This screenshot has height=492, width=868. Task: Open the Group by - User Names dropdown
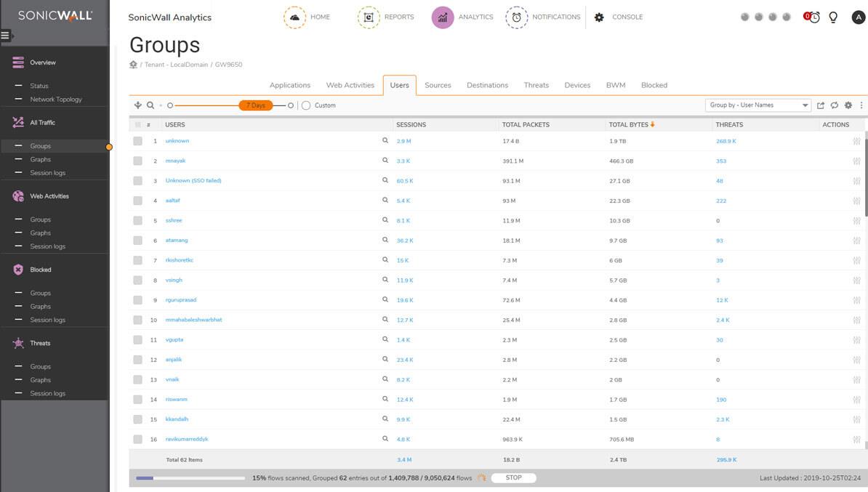pos(758,105)
